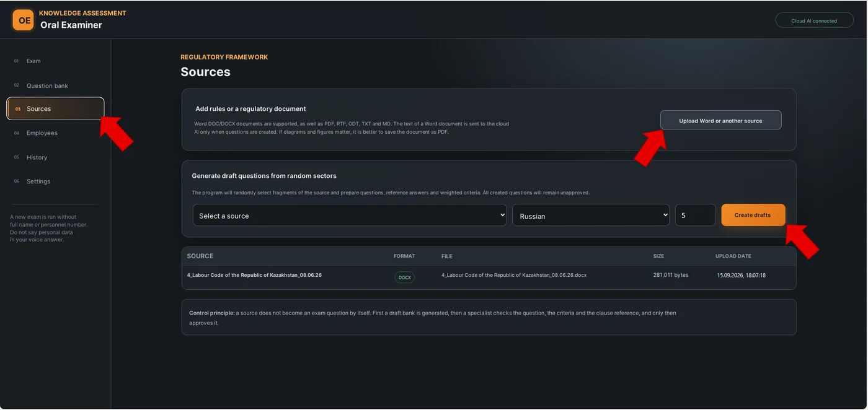The image size is (868, 410).
Task: Click Upload Word or another source button
Action: click(720, 120)
